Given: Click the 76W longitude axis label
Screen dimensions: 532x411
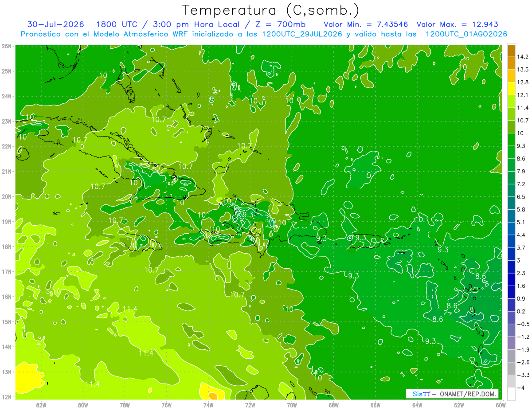Looking at the screenshot, I should click(x=166, y=405).
